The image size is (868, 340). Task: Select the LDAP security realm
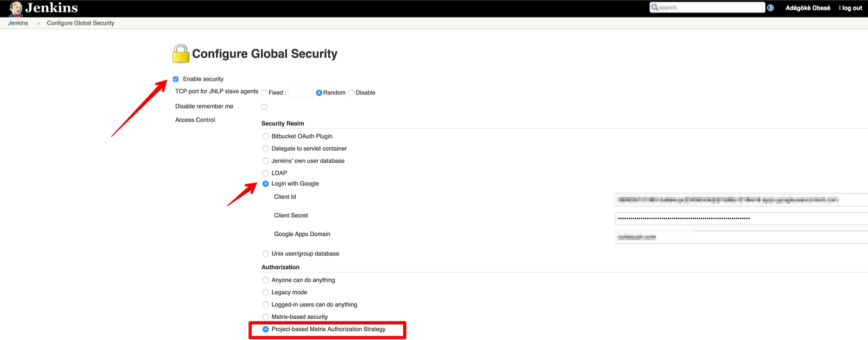tap(265, 173)
